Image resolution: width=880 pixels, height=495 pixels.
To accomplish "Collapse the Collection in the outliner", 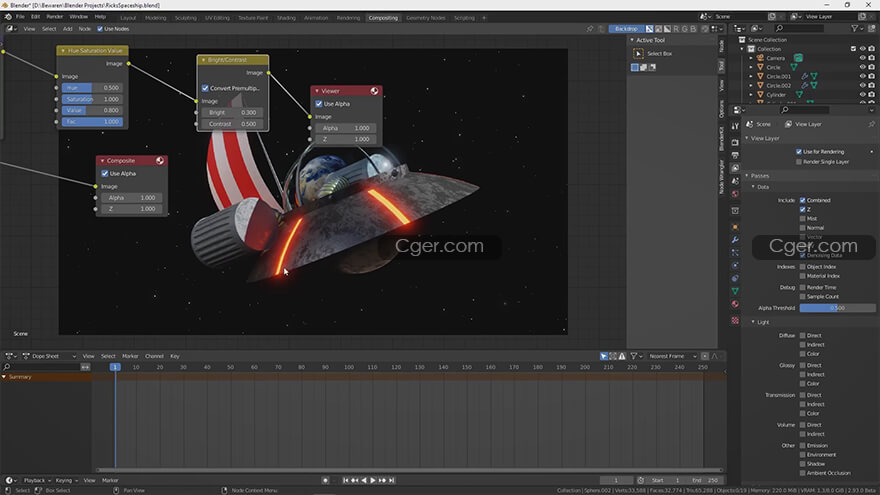I will click(742, 49).
